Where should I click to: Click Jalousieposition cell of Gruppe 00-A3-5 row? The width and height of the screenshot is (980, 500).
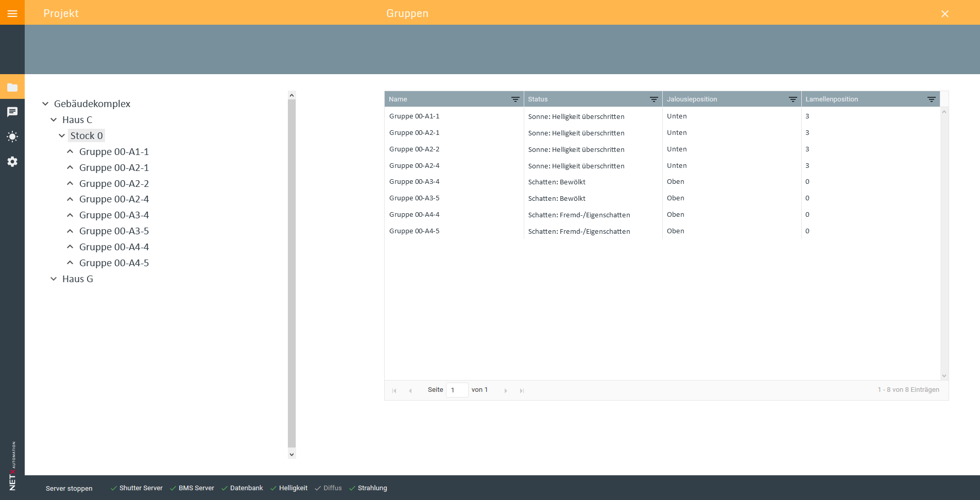[732, 198]
